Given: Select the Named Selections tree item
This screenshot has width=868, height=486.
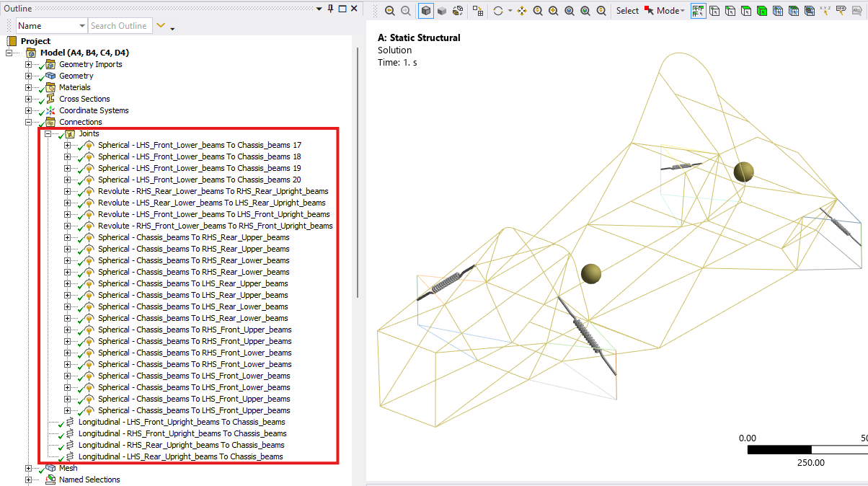Looking at the screenshot, I should pos(89,480).
